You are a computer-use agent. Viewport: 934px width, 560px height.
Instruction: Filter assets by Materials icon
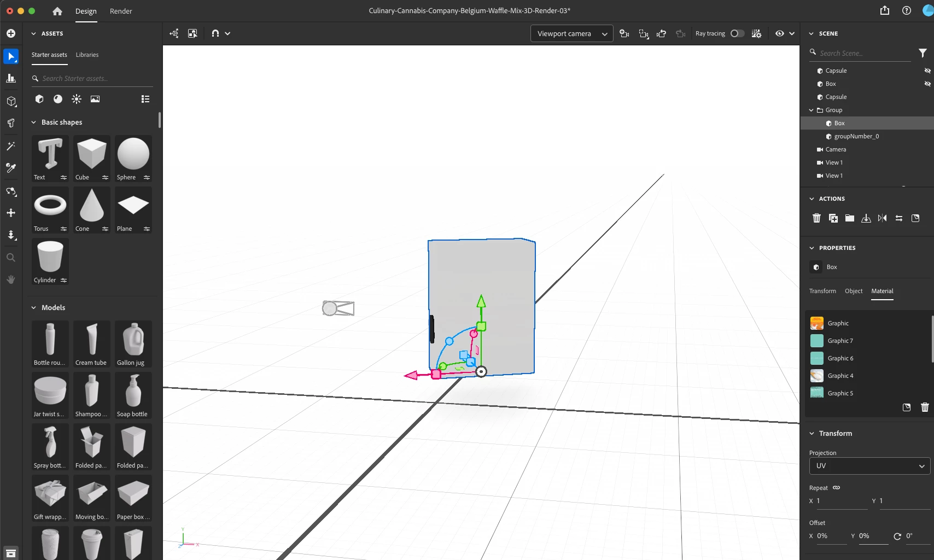click(x=58, y=99)
